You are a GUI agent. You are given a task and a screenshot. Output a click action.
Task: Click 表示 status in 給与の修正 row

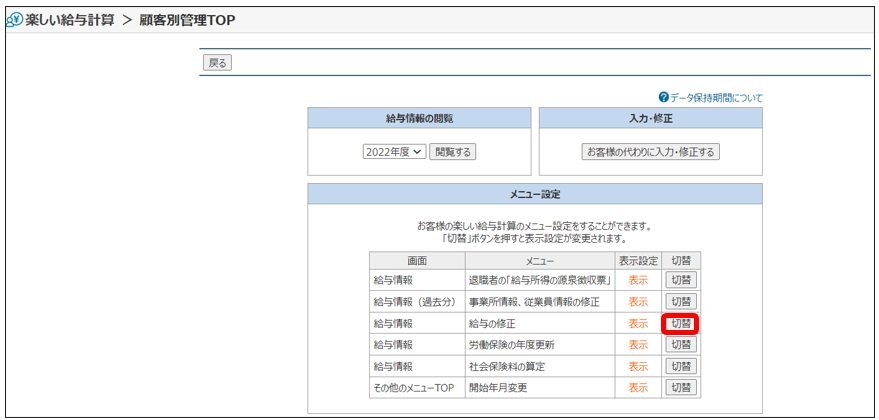point(638,323)
